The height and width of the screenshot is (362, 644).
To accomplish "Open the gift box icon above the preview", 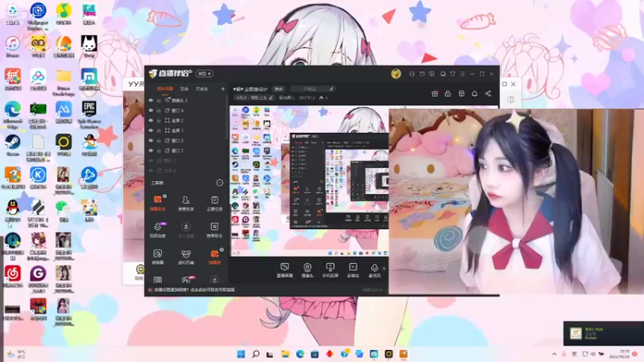I will coord(435,93).
